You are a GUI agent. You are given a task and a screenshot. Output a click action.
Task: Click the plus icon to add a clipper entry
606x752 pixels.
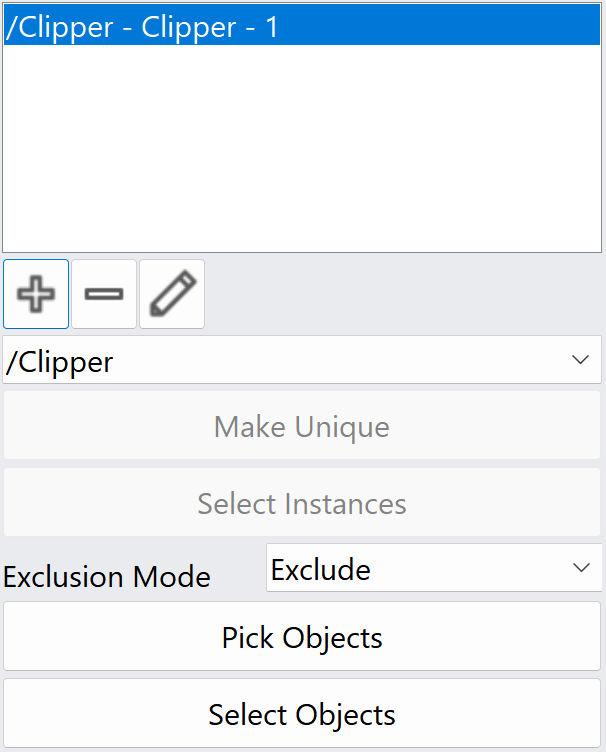(36, 294)
